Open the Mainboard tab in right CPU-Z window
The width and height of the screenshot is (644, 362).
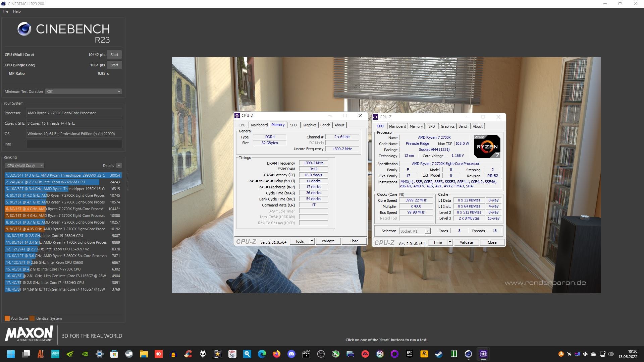click(397, 126)
